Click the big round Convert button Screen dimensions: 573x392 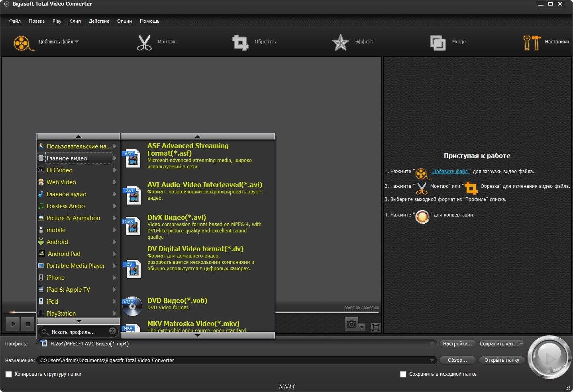point(549,357)
